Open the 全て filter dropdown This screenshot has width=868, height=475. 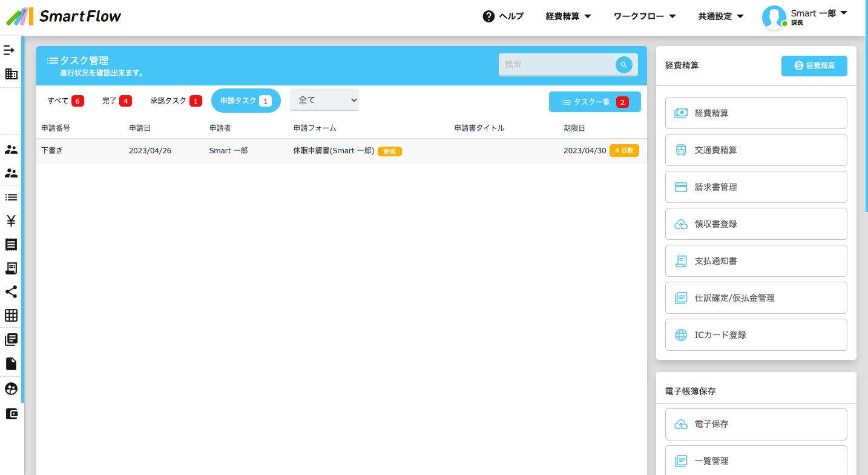click(324, 100)
